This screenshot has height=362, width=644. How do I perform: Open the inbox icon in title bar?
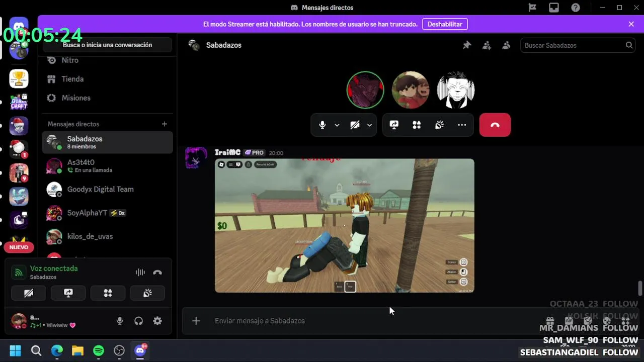pyautogui.click(x=554, y=8)
